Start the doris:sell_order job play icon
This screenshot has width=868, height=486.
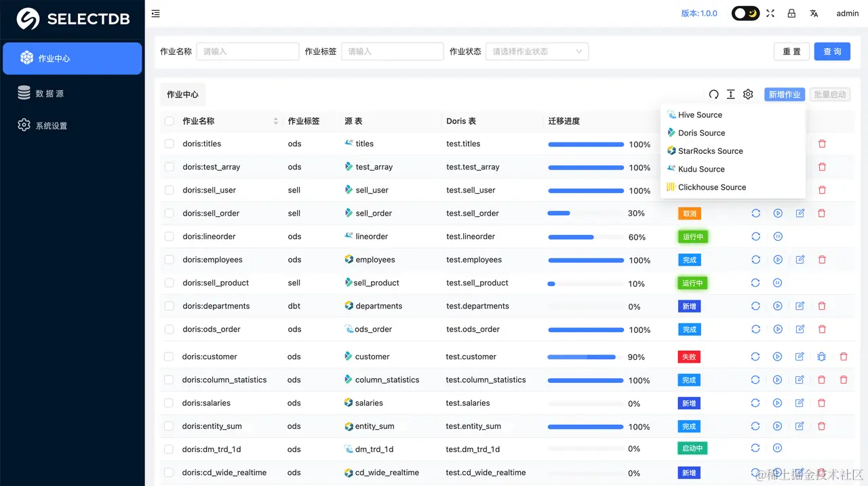coord(778,214)
